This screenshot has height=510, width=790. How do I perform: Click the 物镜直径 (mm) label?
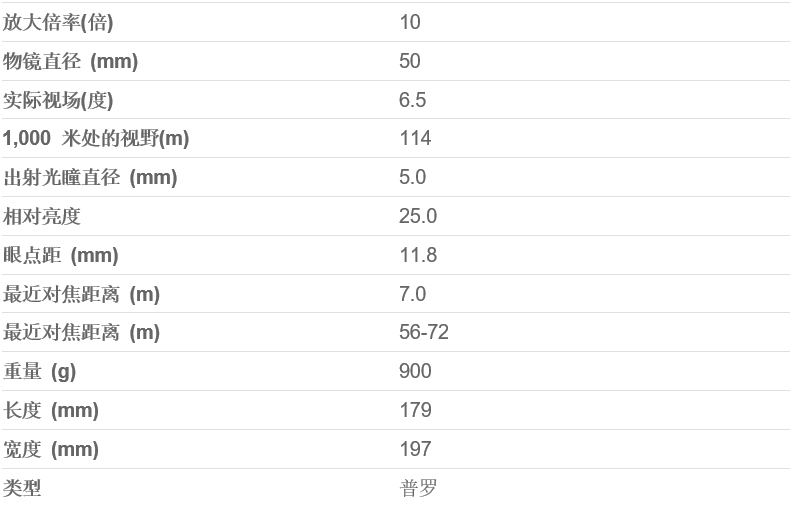click(70, 61)
